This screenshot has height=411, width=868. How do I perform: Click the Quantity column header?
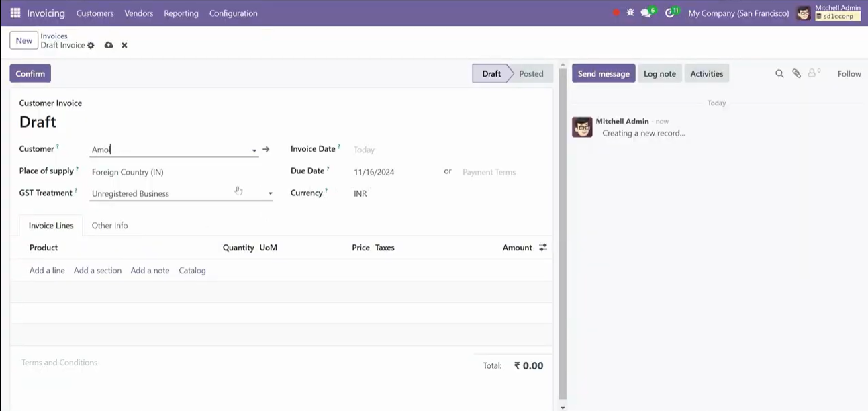tap(238, 248)
